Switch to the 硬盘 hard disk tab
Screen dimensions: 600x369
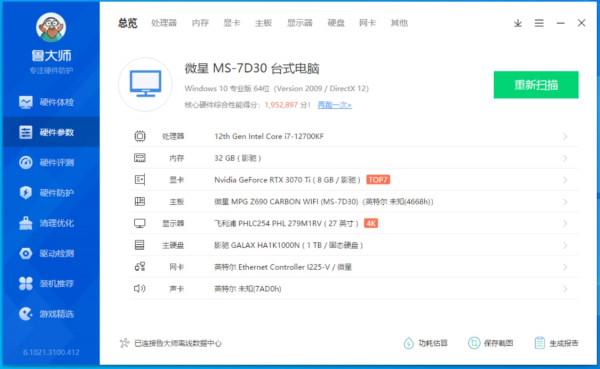(x=336, y=23)
